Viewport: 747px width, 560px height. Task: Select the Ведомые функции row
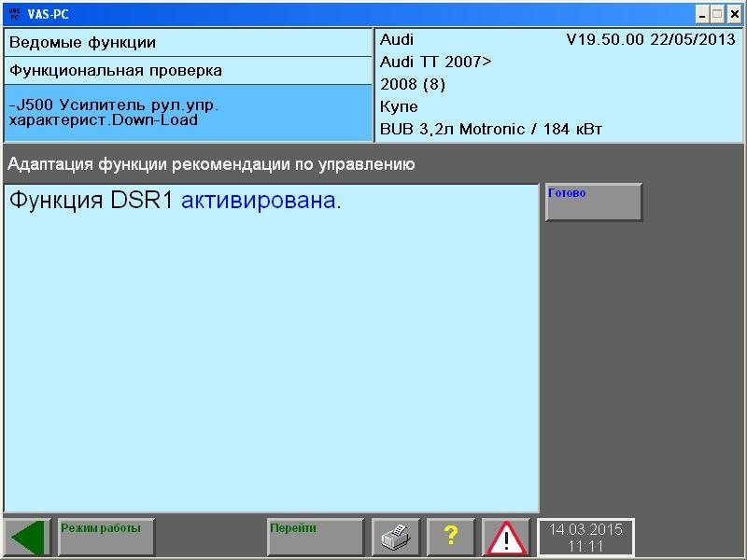tap(188, 42)
